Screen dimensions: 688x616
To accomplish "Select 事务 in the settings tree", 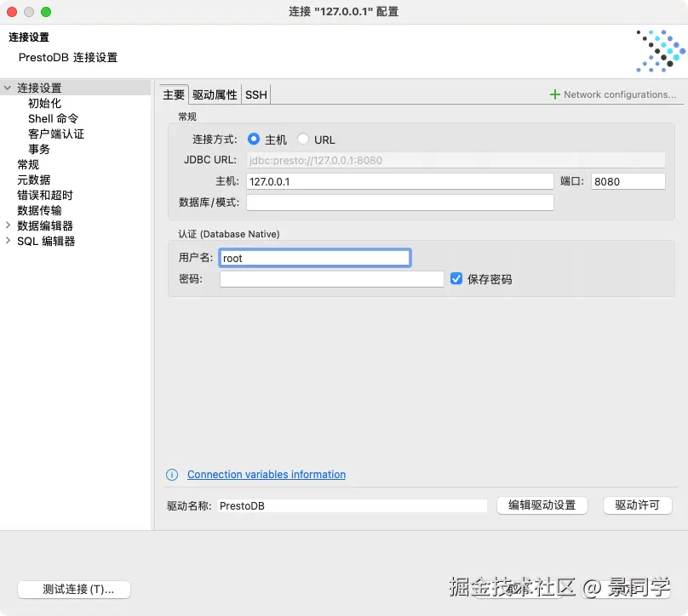I will [38, 149].
